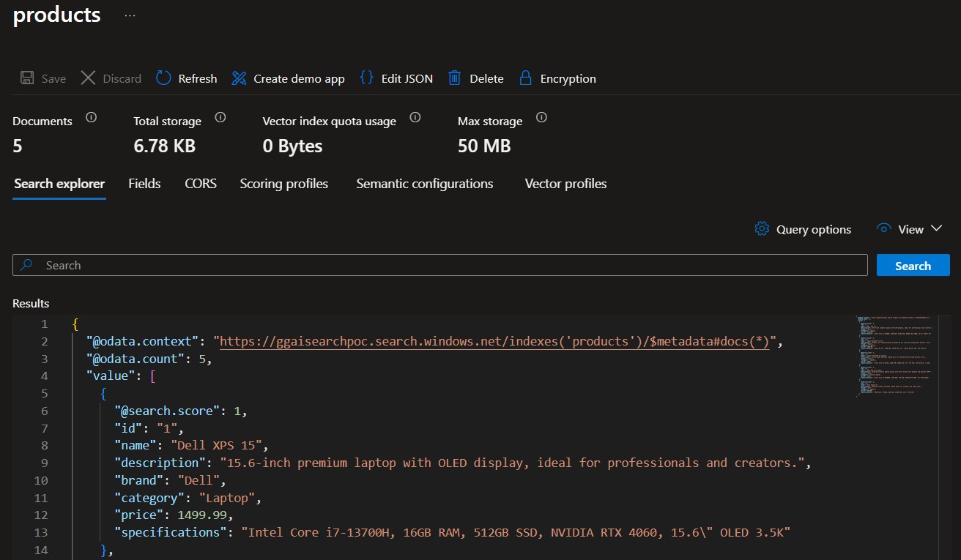
Task: Open the CORS tab
Action: [201, 184]
